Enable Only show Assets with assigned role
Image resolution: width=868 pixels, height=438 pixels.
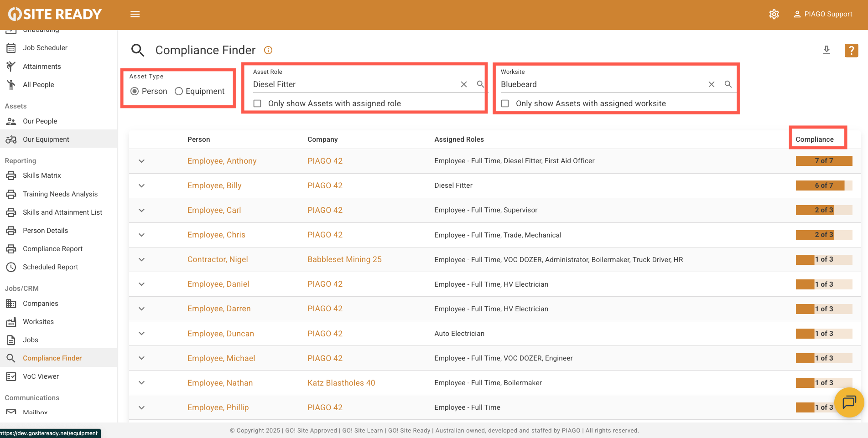click(x=258, y=103)
